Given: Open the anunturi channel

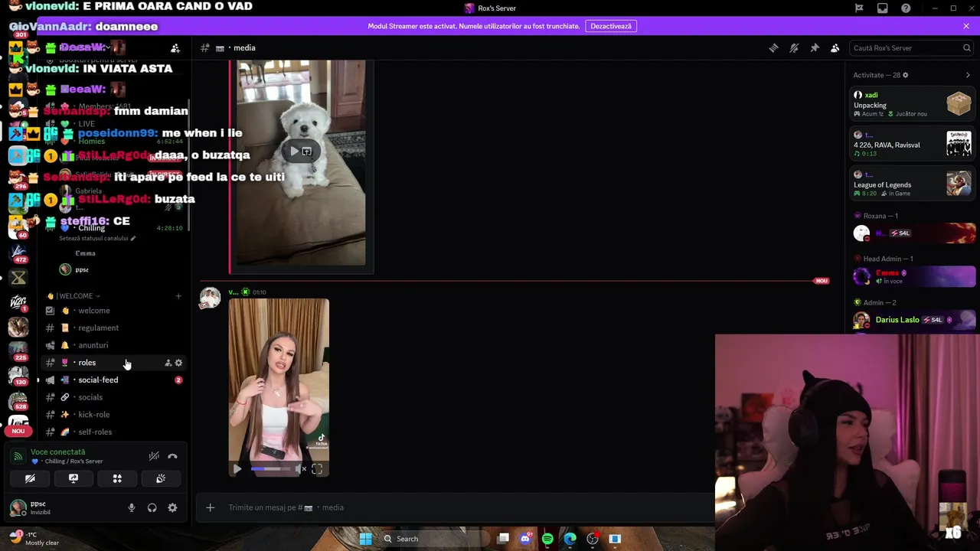Looking at the screenshot, I should 115,345.
